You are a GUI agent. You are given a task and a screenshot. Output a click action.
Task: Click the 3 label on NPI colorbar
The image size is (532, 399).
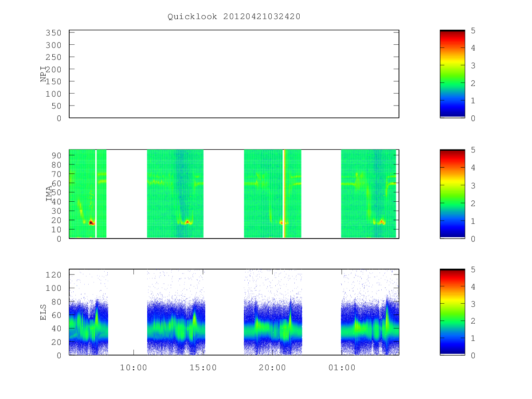(473, 66)
